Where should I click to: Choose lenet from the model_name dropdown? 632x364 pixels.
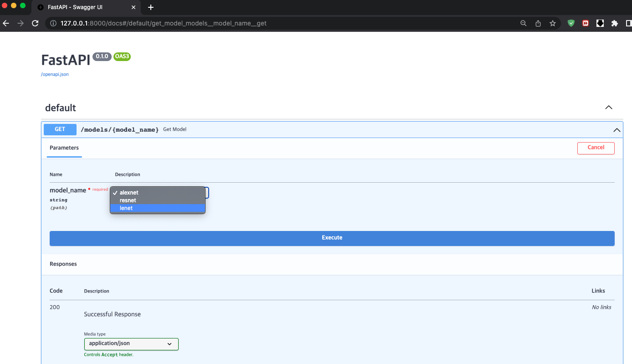tap(158, 208)
